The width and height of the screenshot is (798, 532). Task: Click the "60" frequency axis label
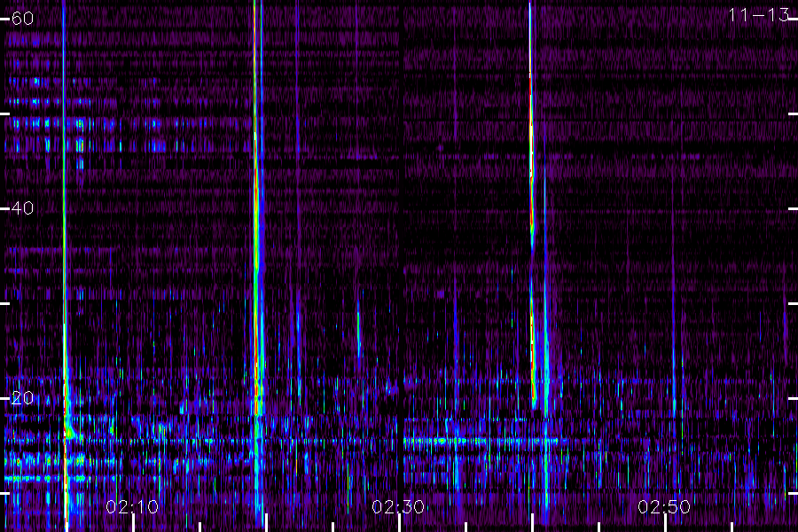tap(22, 19)
